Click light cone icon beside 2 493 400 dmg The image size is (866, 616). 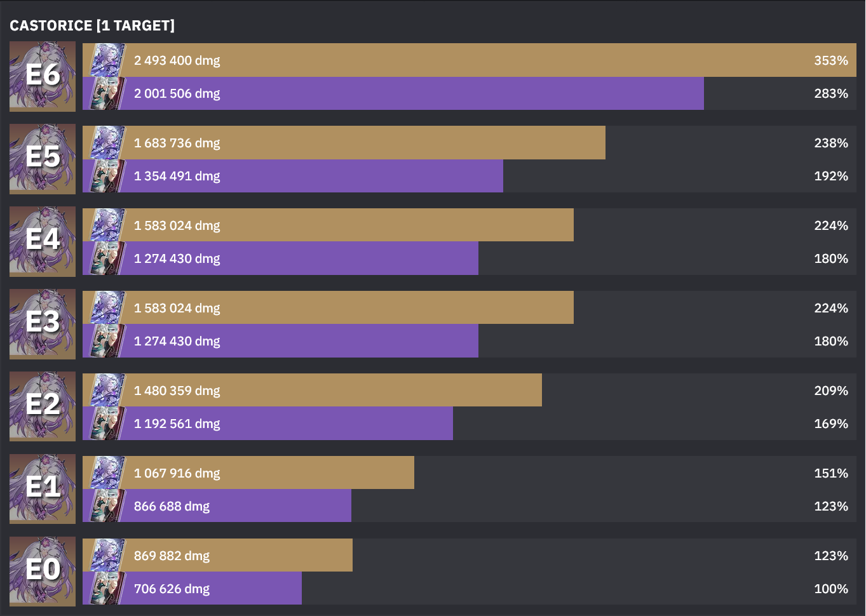tap(105, 60)
